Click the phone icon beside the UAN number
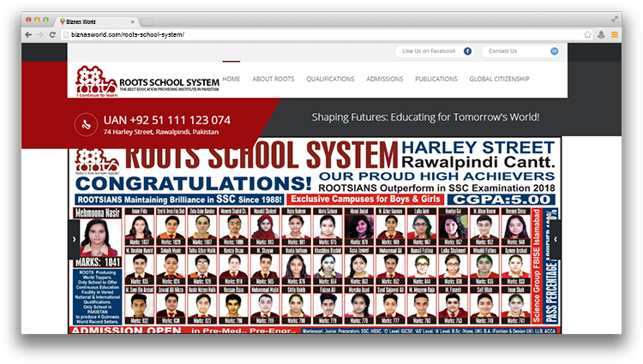 coord(84,124)
